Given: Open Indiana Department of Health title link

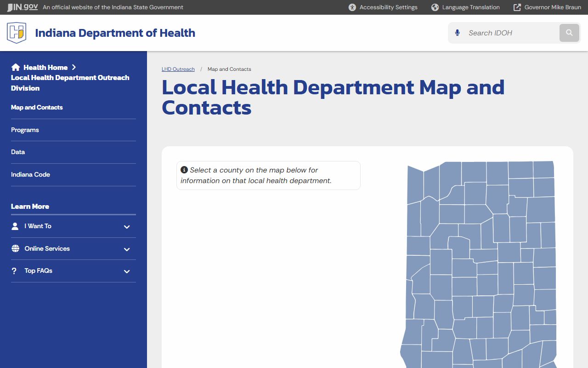Looking at the screenshot, I should click(115, 33).
